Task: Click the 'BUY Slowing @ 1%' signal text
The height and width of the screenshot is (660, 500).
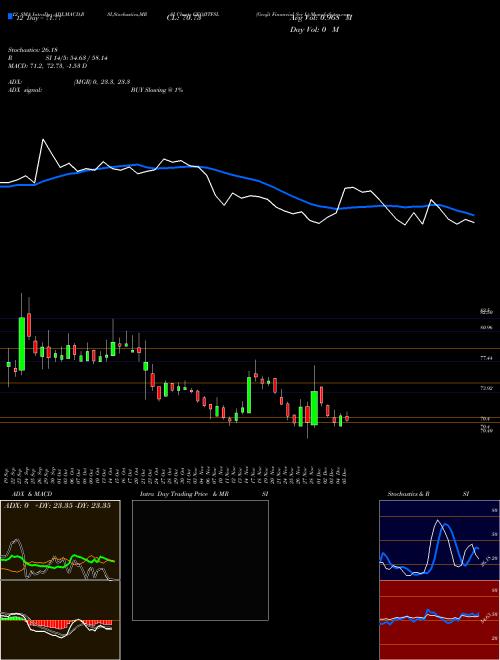Action: point(157,90)
